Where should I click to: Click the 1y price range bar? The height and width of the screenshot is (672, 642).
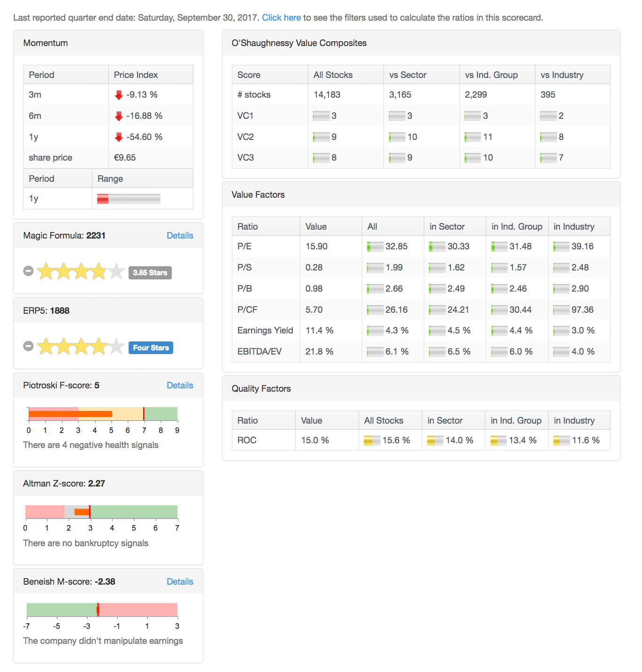click(x=129, y=199)
